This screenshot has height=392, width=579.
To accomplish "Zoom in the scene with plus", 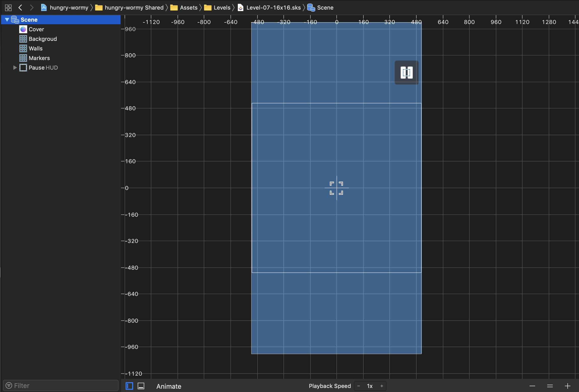I will (567, 386).
